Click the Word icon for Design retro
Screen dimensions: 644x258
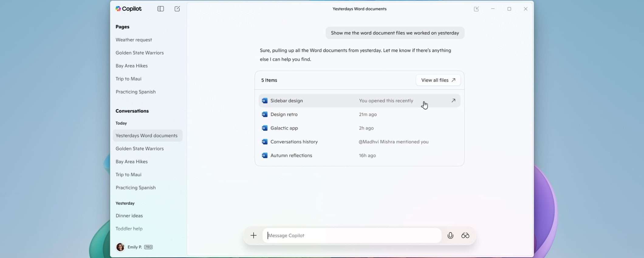265,114
